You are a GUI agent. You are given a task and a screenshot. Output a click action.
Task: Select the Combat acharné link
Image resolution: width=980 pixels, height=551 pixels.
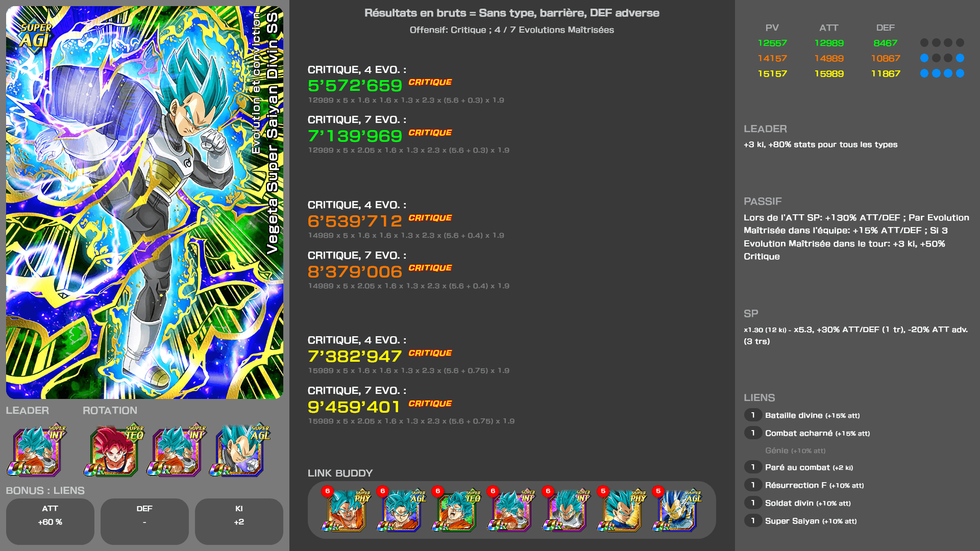tap(817, 433)
